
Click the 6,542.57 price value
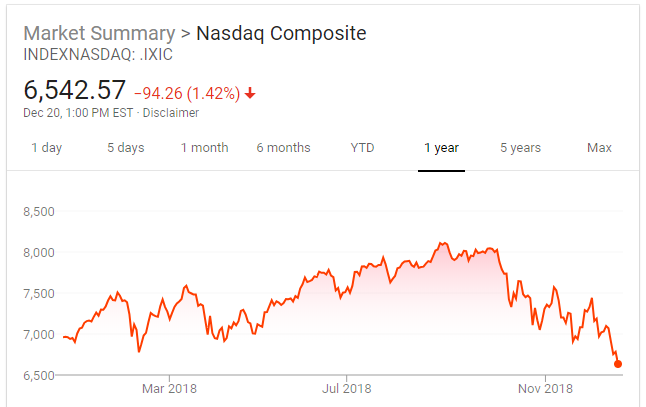(75, 91)
